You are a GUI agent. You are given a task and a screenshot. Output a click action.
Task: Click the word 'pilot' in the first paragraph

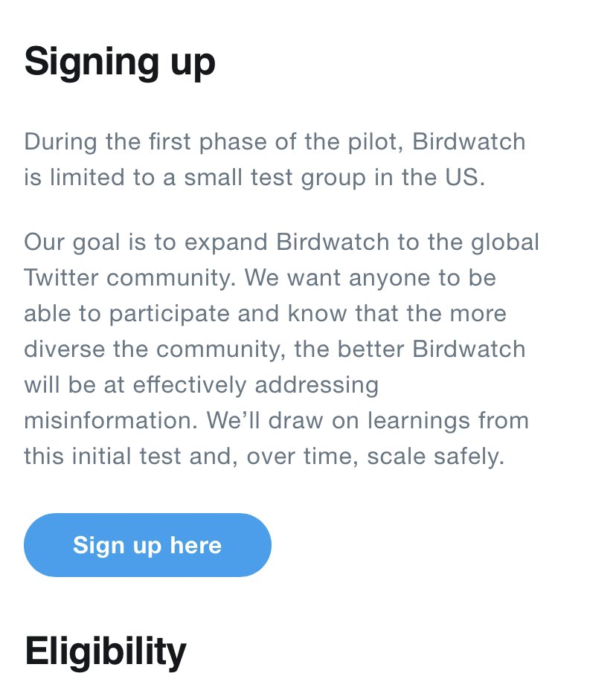coord(373,142)
